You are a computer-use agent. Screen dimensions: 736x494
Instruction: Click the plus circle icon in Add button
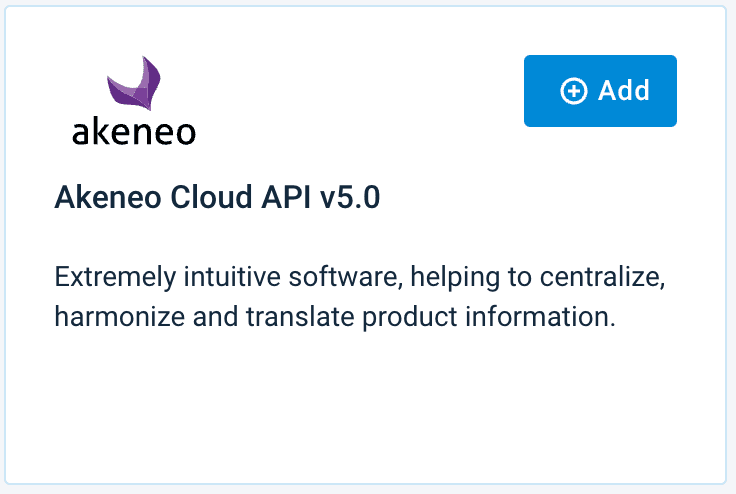pos(573,91)
